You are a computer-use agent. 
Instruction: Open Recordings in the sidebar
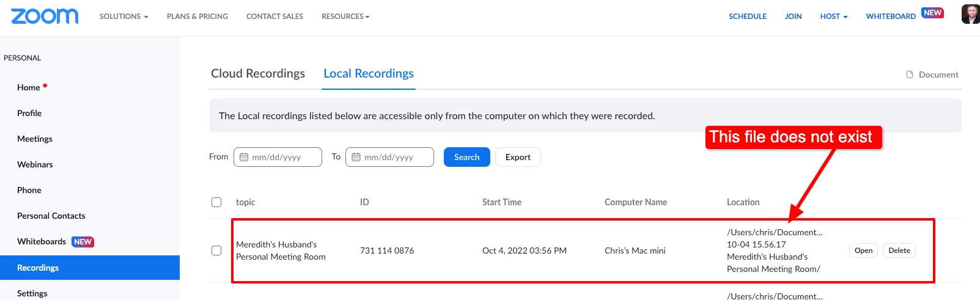click(90, 268)
